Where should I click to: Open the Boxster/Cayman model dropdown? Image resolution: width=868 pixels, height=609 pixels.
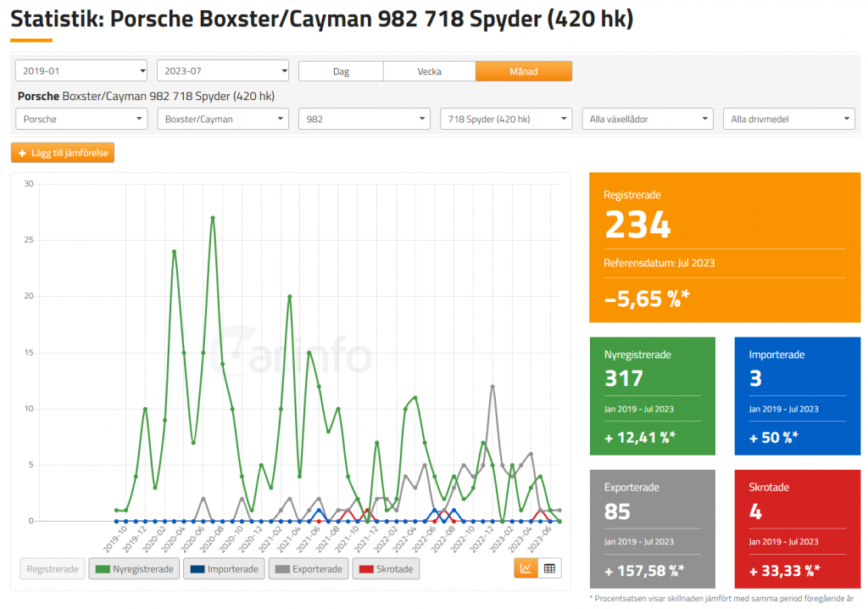point(223,119)
